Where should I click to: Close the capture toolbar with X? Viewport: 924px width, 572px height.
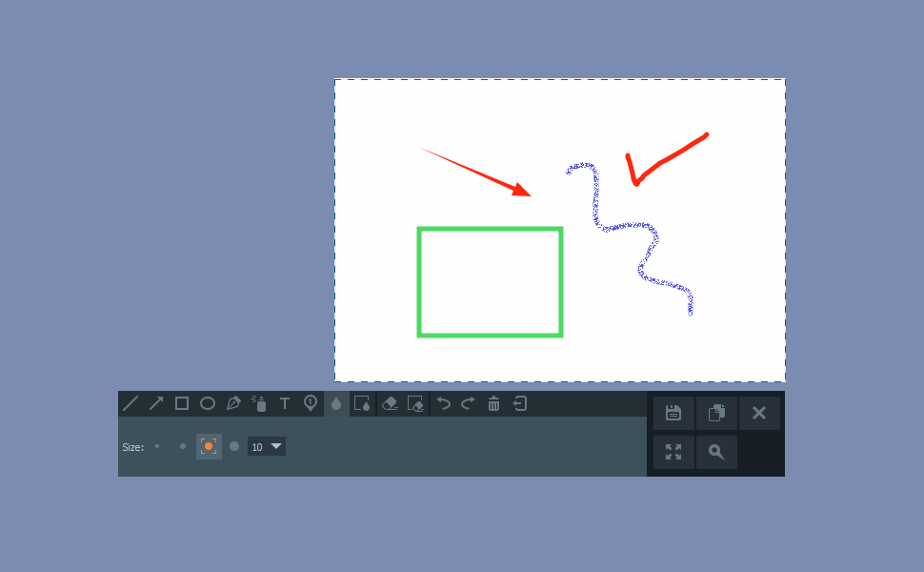pyautogui.click(x=759, y=413)
